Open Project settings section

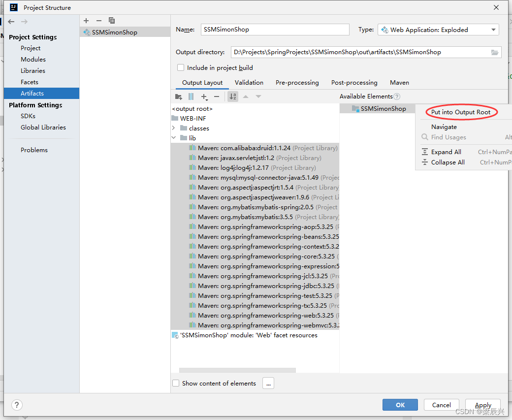pos(31,48)
